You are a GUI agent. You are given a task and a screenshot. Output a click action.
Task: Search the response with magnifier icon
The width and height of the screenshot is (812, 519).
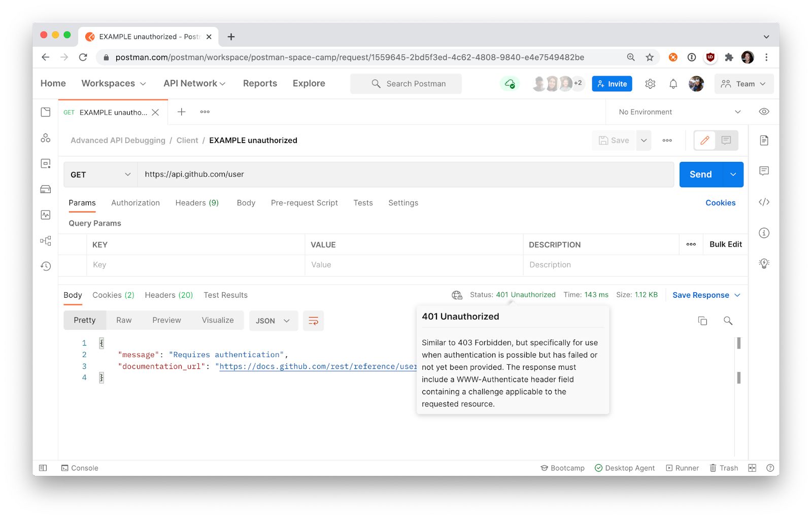tap(728, 321)
